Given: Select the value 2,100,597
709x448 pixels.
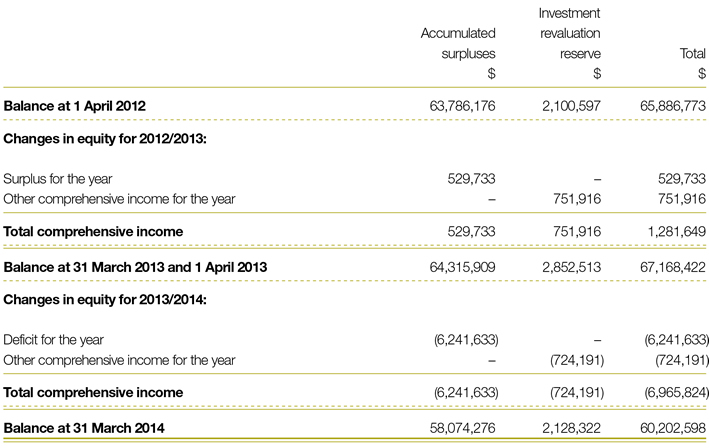Looking at the screenshot, I should point(569,105).
